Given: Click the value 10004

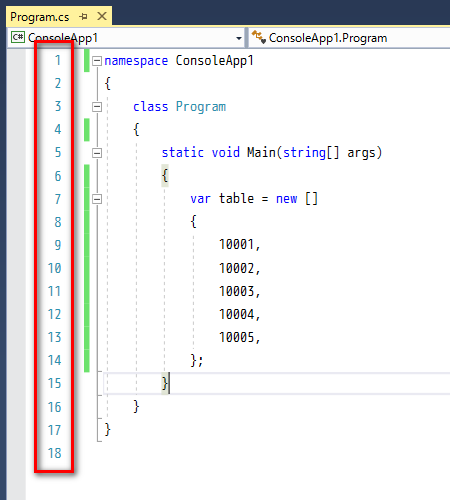Looking at the screenshot, I should tap(237, 314).
